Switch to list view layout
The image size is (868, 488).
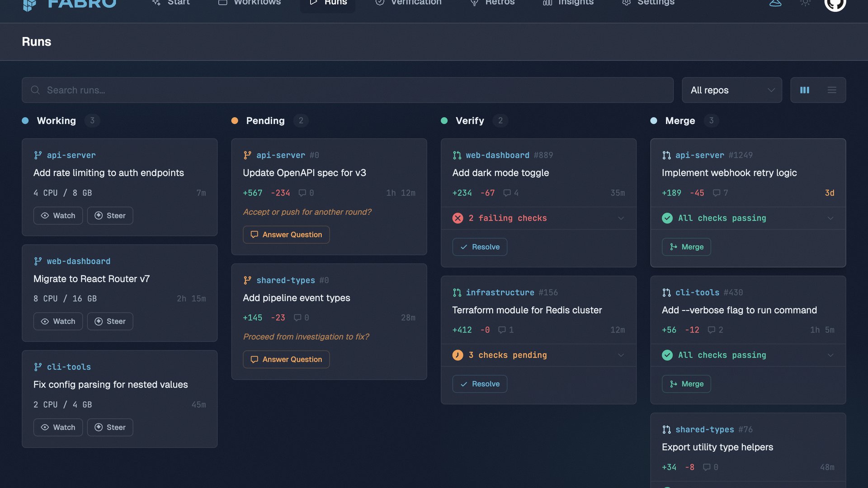(x=832, y=90)
